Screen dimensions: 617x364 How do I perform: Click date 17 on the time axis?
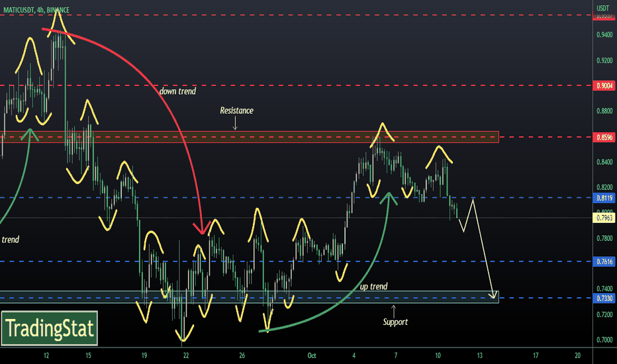coord(536,355)
